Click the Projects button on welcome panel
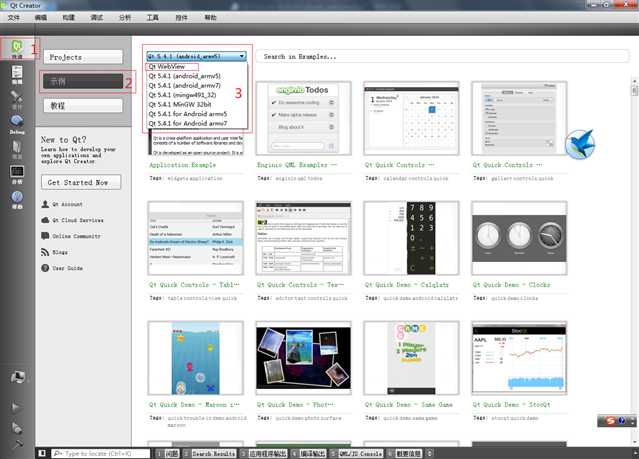639x459 pixels. pyautogui.click(x=83, y=57)
